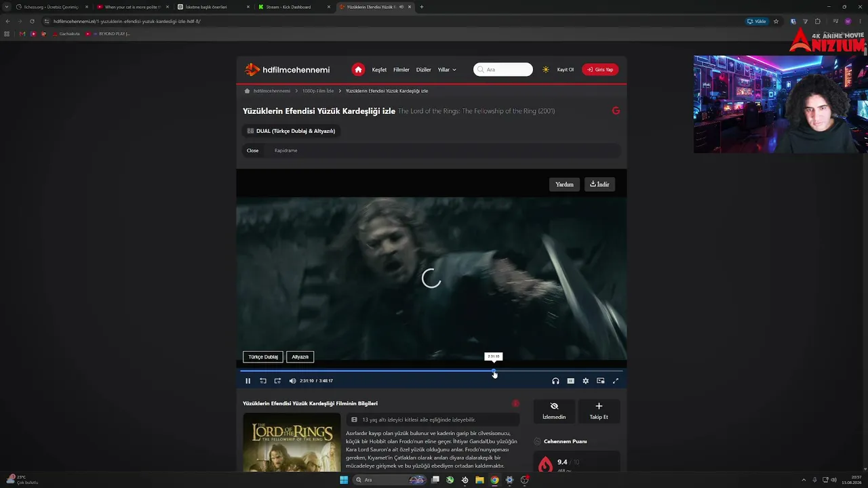Viewport: 868px width, 488px height.
Task: Select the Türkçe Dublaj audio option
Action: coord(263,357)
